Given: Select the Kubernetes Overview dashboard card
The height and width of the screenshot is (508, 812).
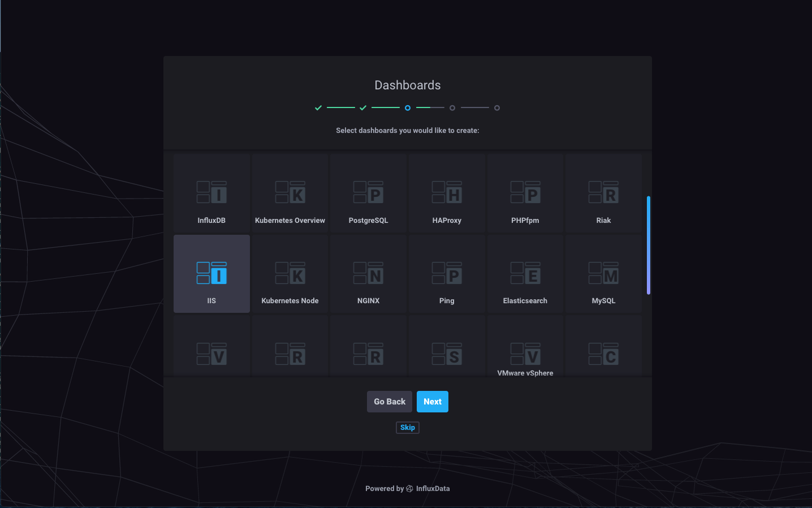Looking at the screenshot, I should pyautogui.click(x=290, y=193).
